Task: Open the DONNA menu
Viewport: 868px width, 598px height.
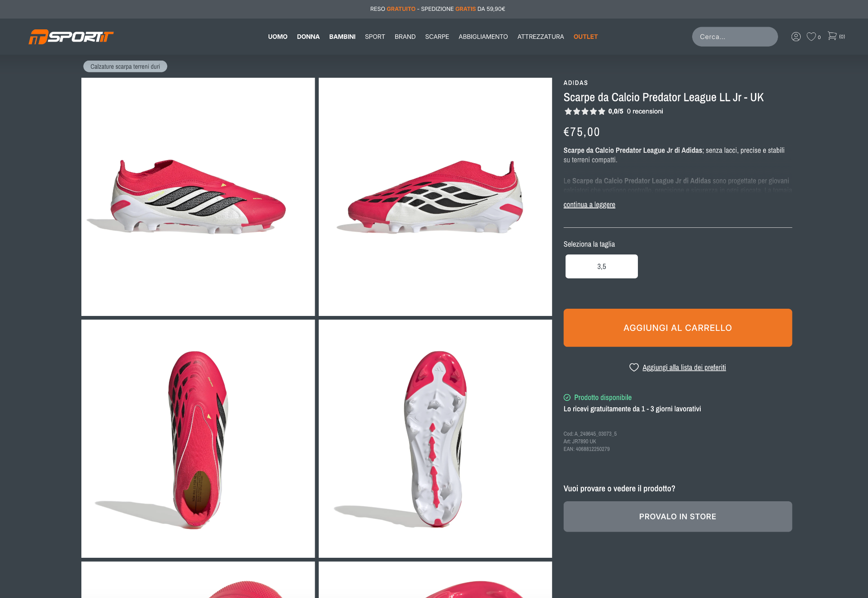Action: [x=308, y=37]
